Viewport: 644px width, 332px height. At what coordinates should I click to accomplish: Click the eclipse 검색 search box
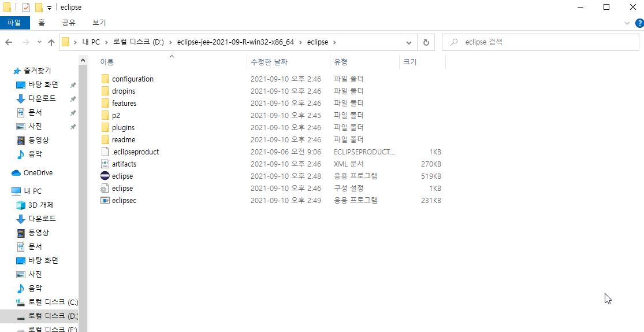point(541,42)
